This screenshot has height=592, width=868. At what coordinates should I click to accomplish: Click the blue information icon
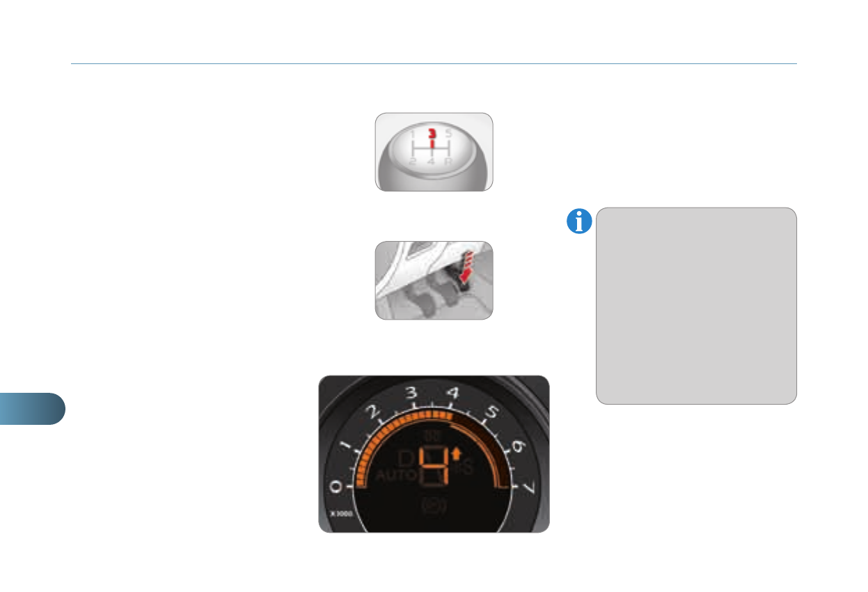coord(579,221)
